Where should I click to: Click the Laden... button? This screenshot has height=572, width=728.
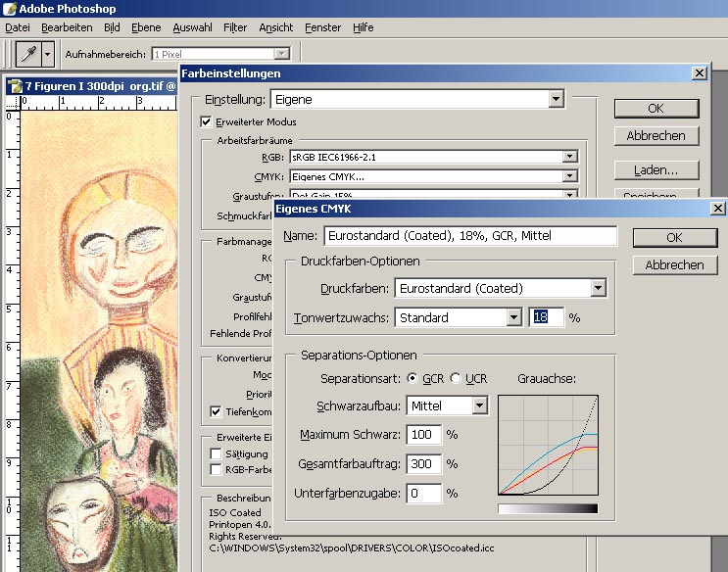pyautogui.click(x=656, y=170)
